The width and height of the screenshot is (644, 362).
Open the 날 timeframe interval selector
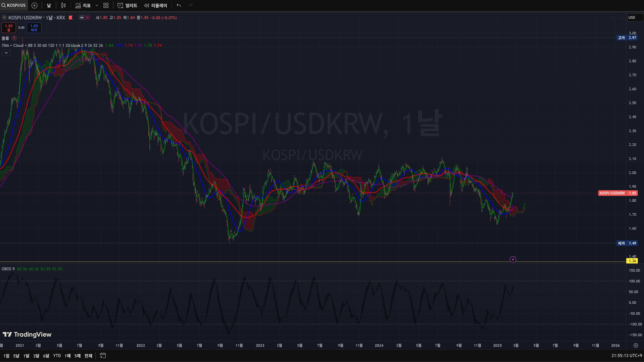(x=49, y=5)
